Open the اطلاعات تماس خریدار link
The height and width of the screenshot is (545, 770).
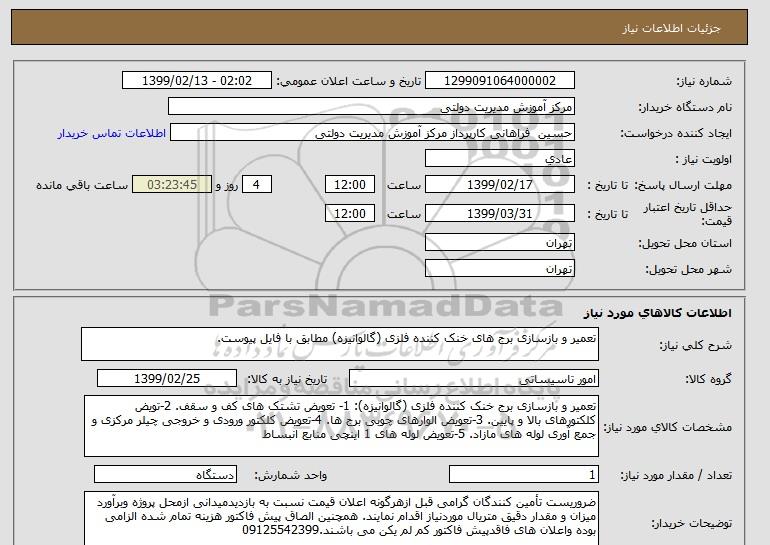pyautogui.click(x=111, y=134)
